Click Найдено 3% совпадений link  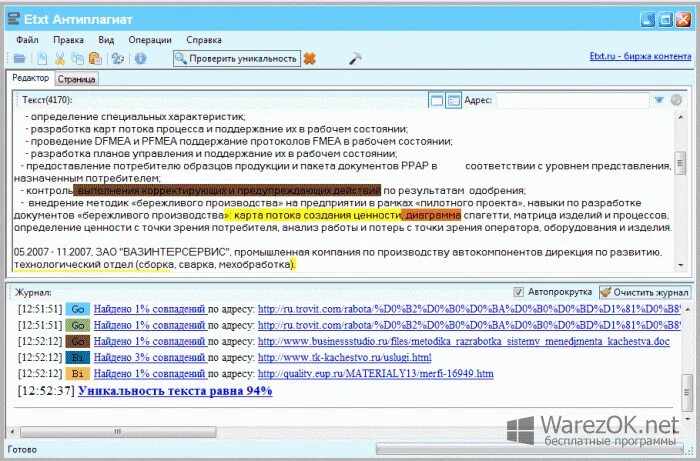pyautogui.click(x=150, y=357)
